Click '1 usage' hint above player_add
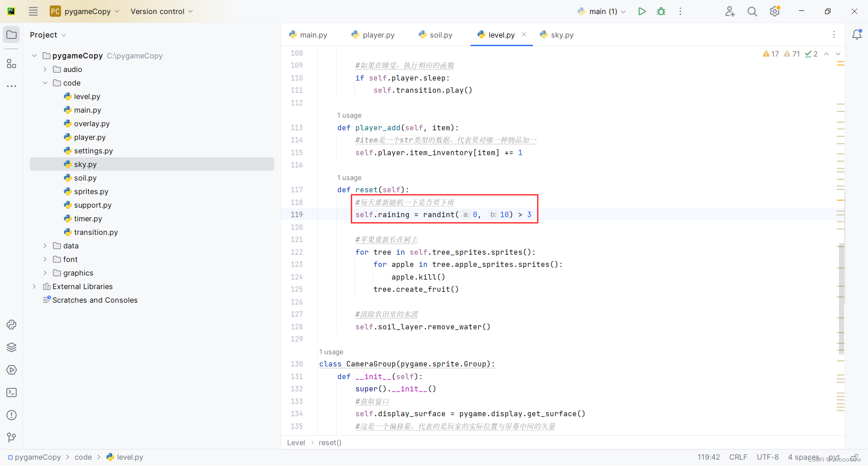The width and height of the screenshot is (868, 466). tap(349, 115)
